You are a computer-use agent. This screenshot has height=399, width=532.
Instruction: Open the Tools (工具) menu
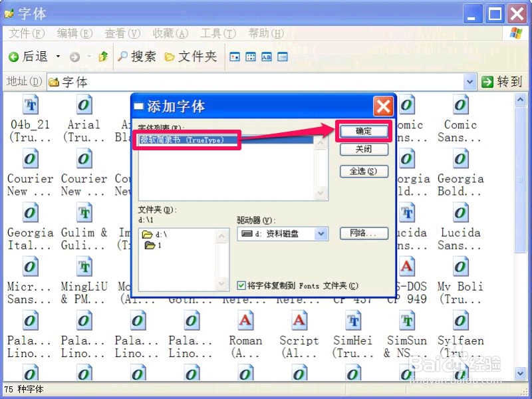point(218,33)
